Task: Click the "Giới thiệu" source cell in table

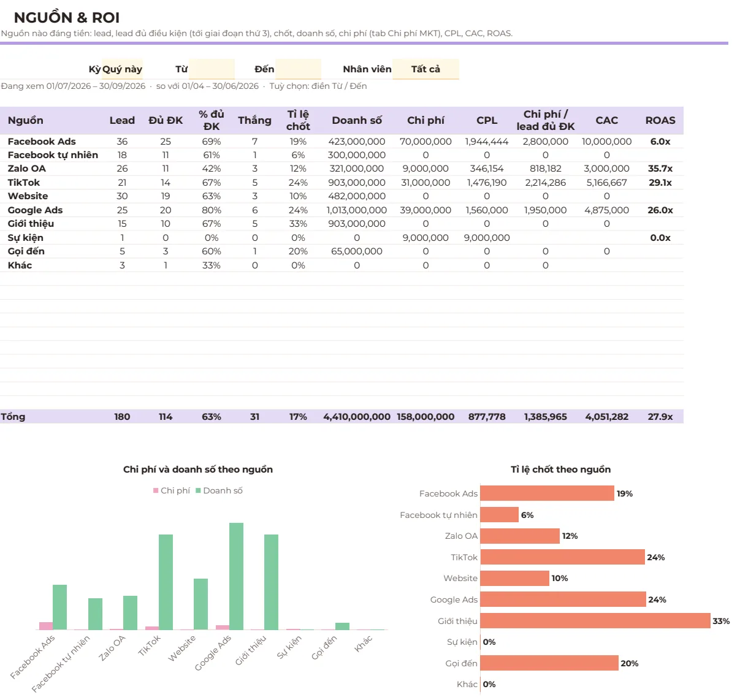Action: [x=31, y=224]
